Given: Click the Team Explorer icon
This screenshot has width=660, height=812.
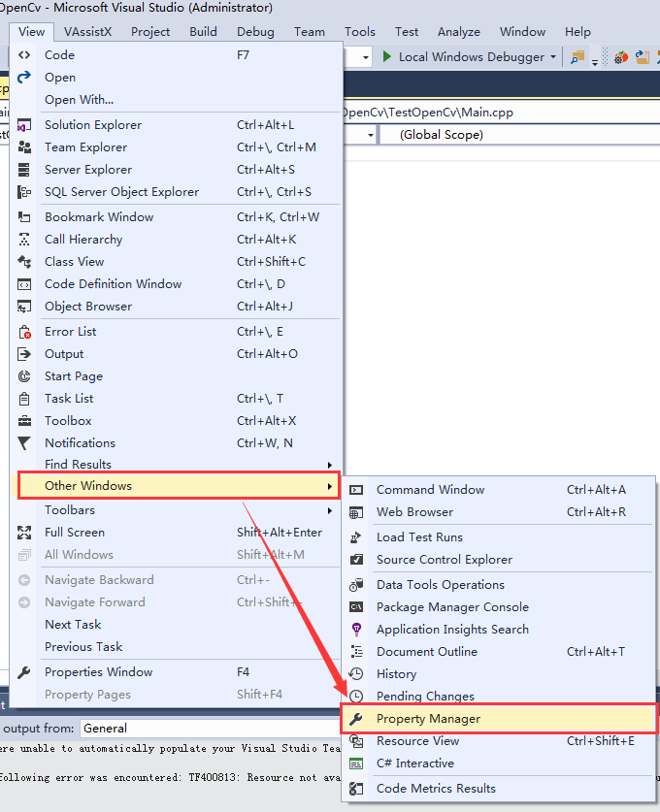Looking at the screenshot, I should click(x=24, y=147).
